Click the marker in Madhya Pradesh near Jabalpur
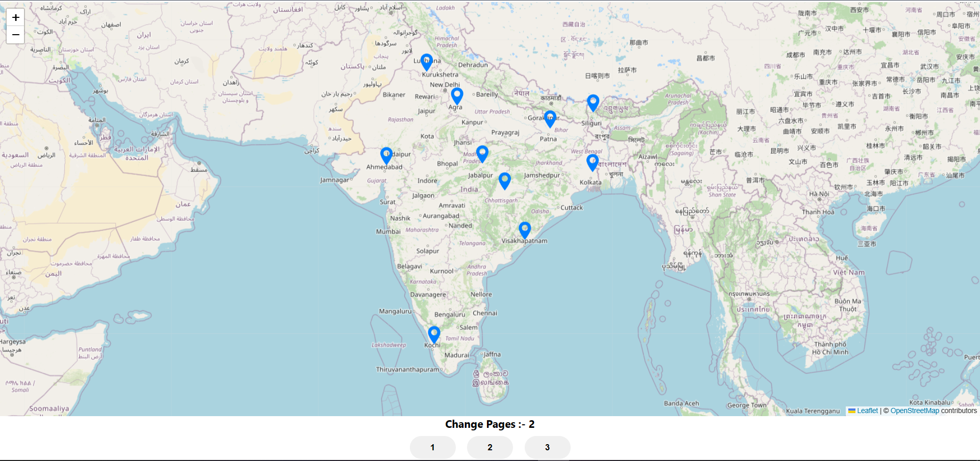Screen dimensions: 980x461 click(x=482, y=152)
